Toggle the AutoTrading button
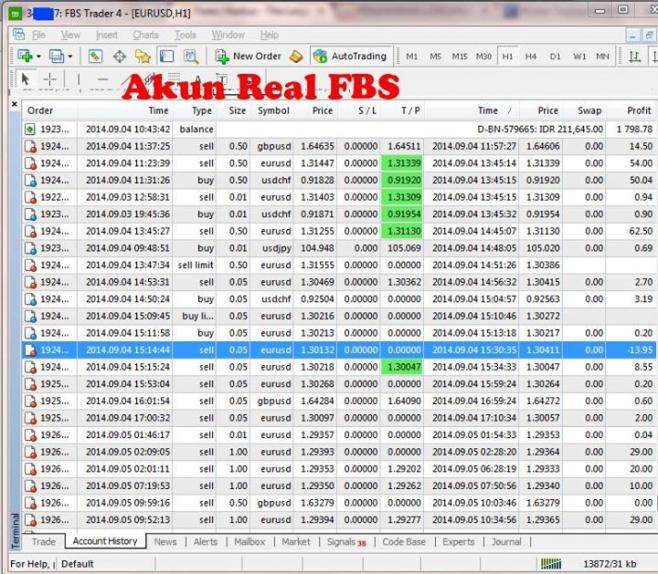 click(350, 56)
